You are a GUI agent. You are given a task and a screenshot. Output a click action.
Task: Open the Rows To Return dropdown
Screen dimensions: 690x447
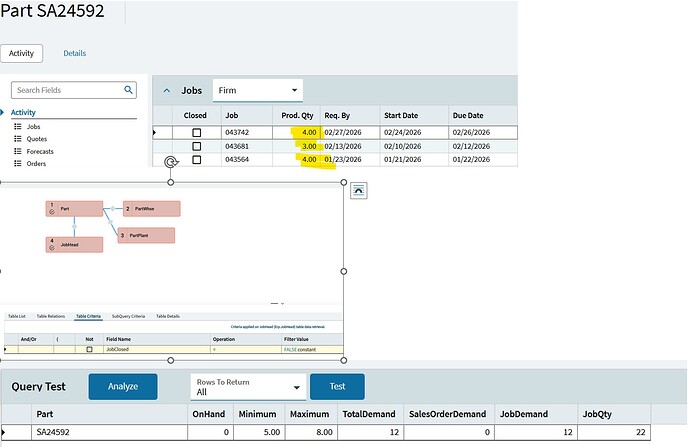click(248, 387)
